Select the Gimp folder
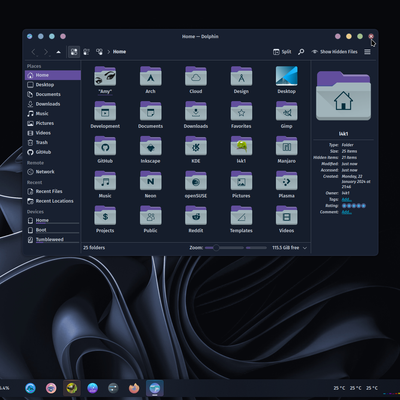 tap(286, 115)
